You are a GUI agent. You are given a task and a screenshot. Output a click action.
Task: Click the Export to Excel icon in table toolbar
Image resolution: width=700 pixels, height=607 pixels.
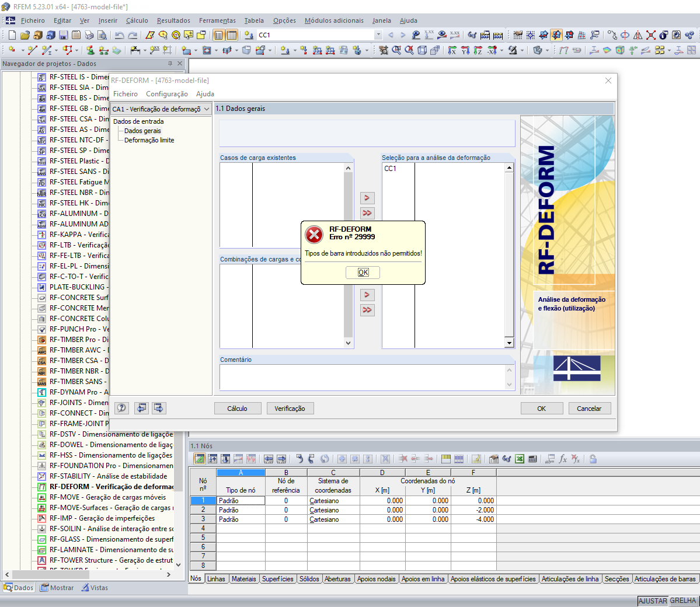[x=520, y=459]
